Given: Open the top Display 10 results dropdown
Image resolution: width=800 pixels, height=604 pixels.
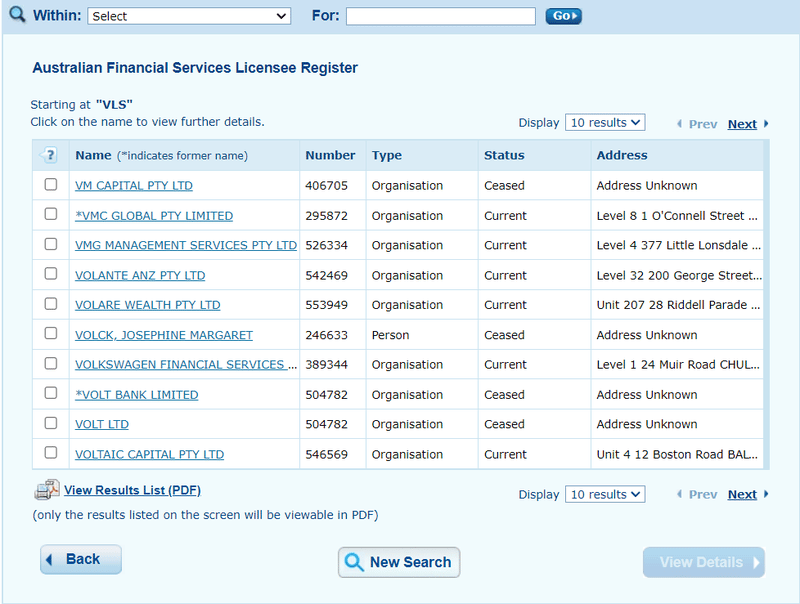Looking at the screenshot, I should tap(605, 122).
